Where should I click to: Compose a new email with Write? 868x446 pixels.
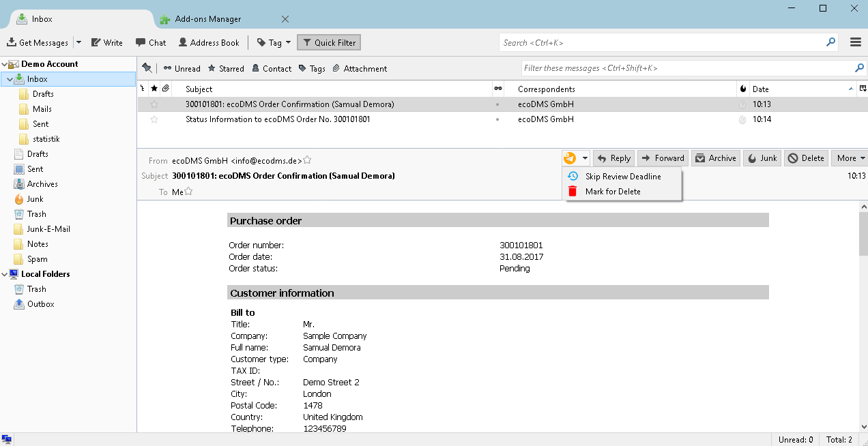click(x=107, y=42)
